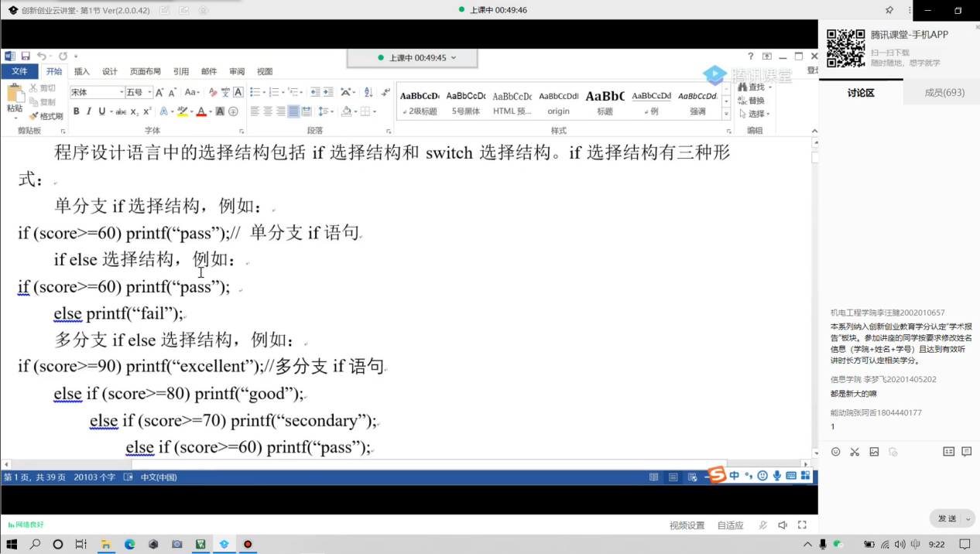Click the Format Painter (格式刷) icon
This screenshot has width=980, height=554.
[x=46, y=116]
